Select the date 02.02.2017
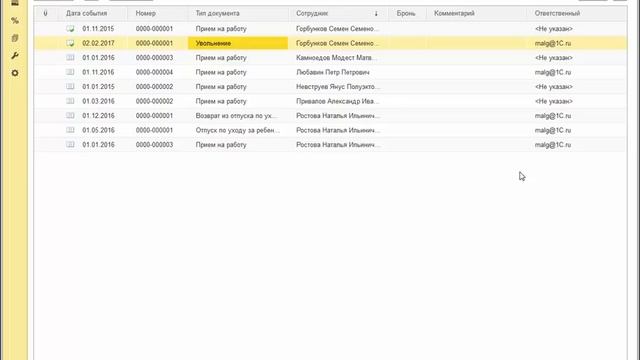 pyautogui.click(x=98, y=43)
